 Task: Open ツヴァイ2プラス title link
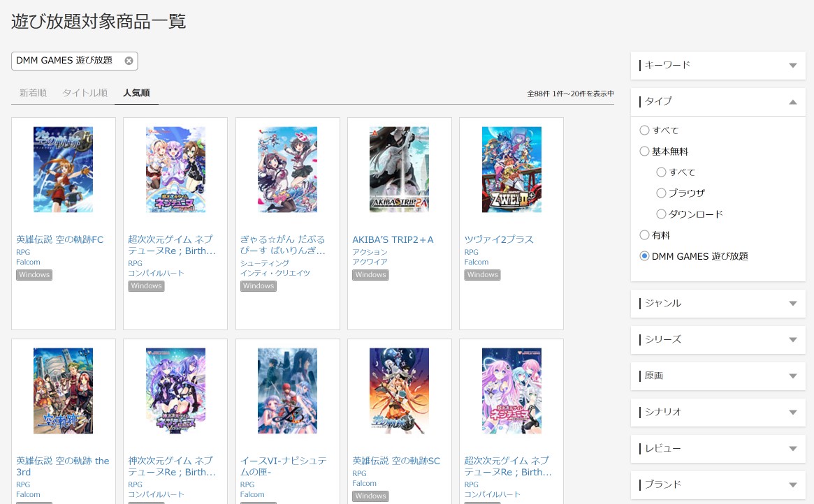tap(499, 239)
